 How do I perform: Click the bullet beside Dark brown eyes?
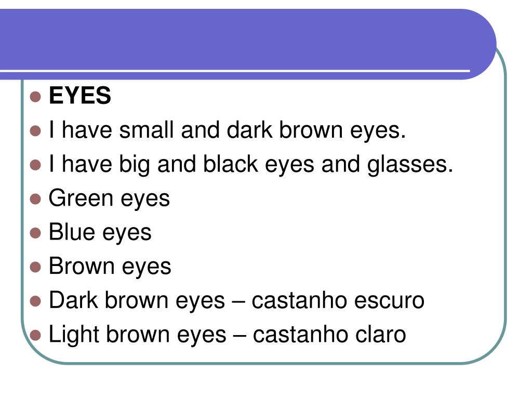[x=35, y=301]
